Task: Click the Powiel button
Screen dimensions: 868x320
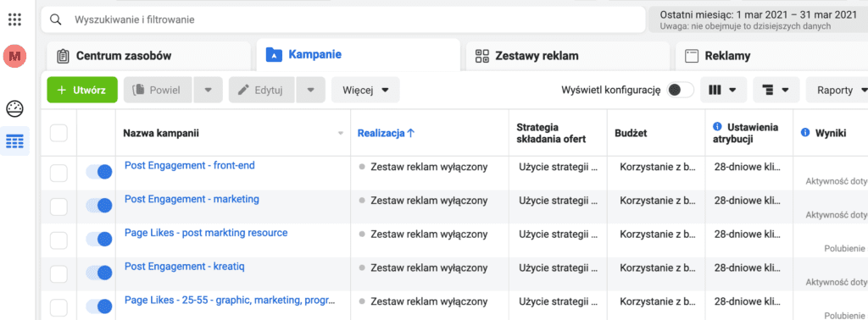Action: [x=159, y=90]
